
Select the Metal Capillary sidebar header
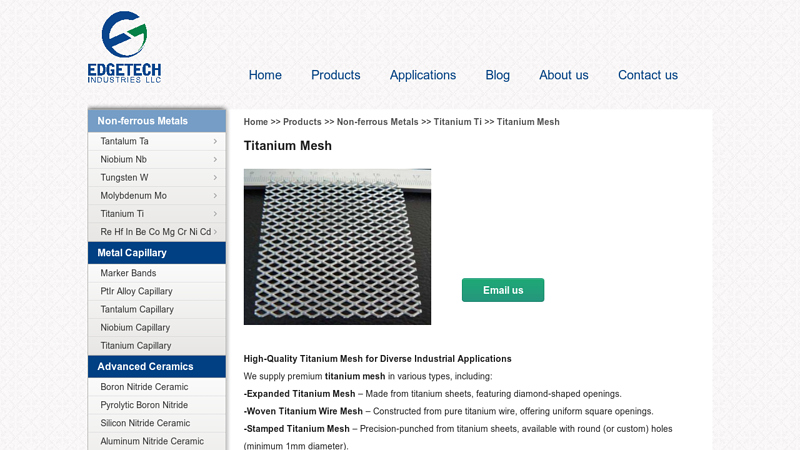coord(157,253)
